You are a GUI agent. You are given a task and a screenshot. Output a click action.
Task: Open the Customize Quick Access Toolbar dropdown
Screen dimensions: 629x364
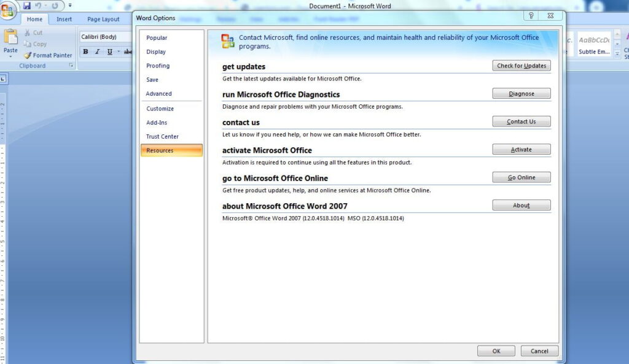(x=70, y=6)
